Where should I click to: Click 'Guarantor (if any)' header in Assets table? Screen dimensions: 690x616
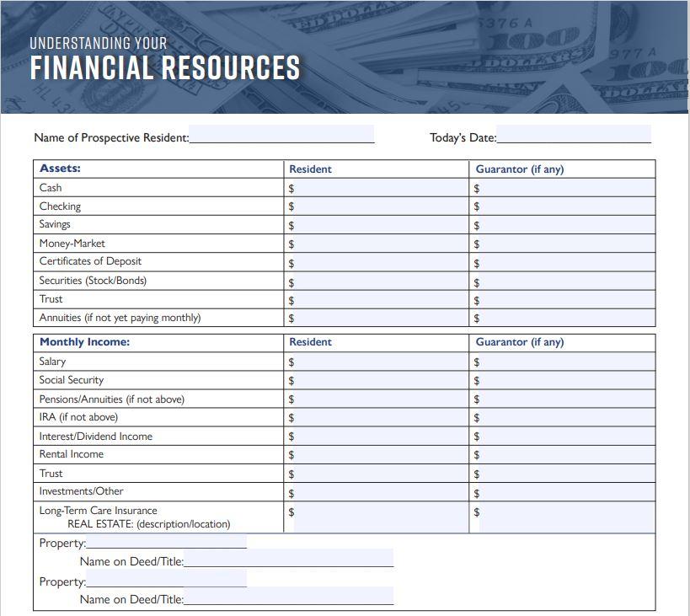coord(520,169)
